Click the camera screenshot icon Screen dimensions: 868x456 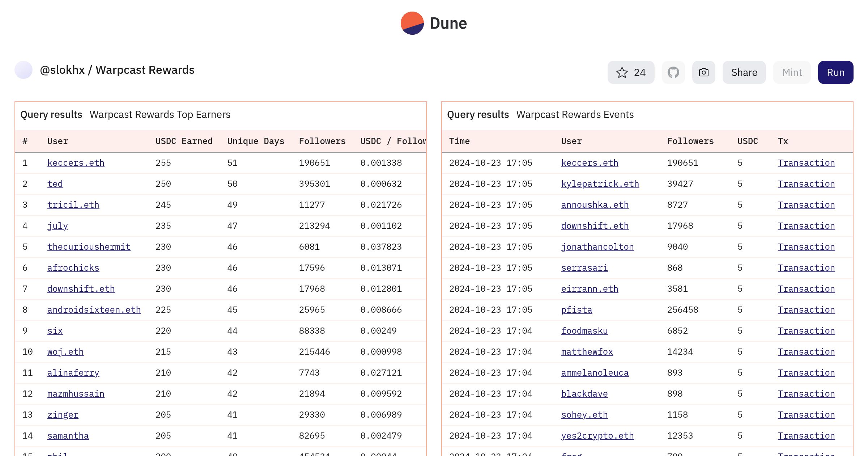click(703, 72)
